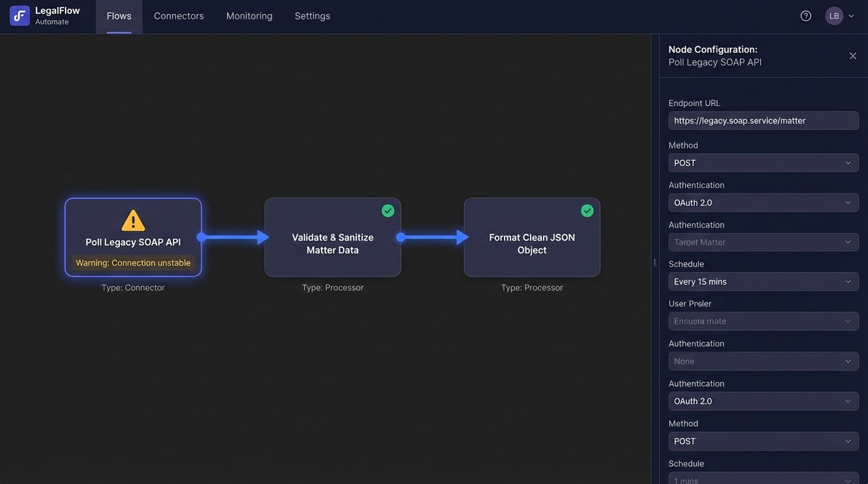
Task: Select the Format Clean JSON Object node
Action: 532,244
